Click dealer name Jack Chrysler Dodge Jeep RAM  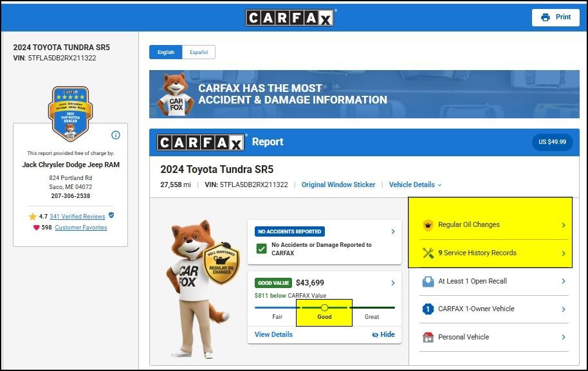click(x=71, y=165)
